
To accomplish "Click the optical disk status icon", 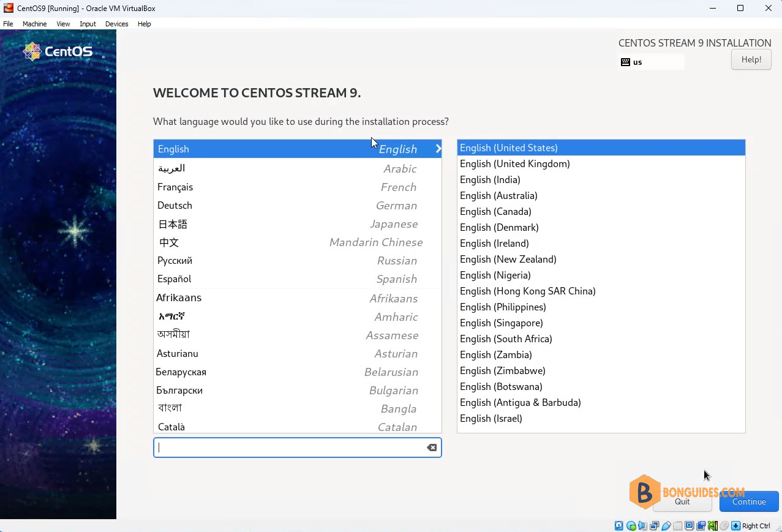I will 631,526.
